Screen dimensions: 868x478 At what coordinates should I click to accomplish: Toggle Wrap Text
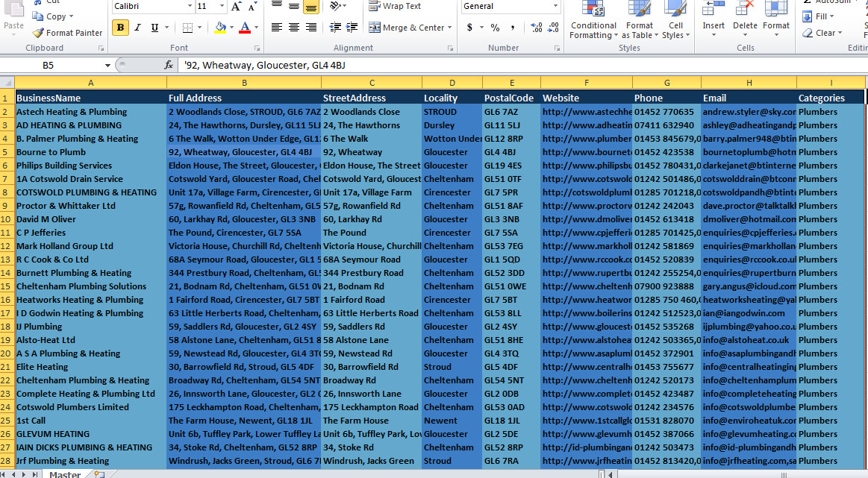395,6
